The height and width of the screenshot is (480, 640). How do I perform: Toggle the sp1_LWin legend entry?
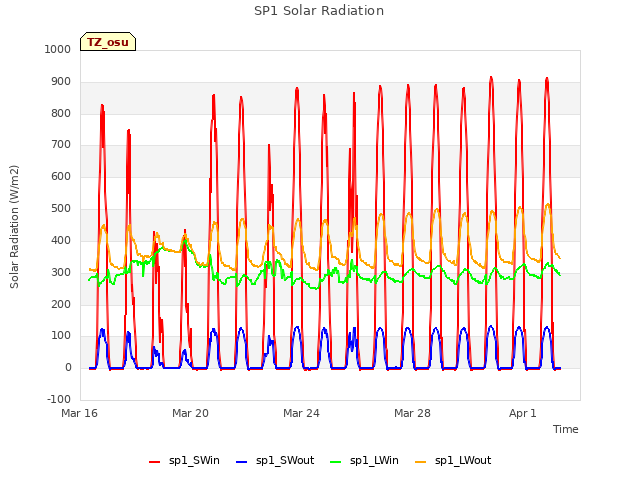click(364, 461)
